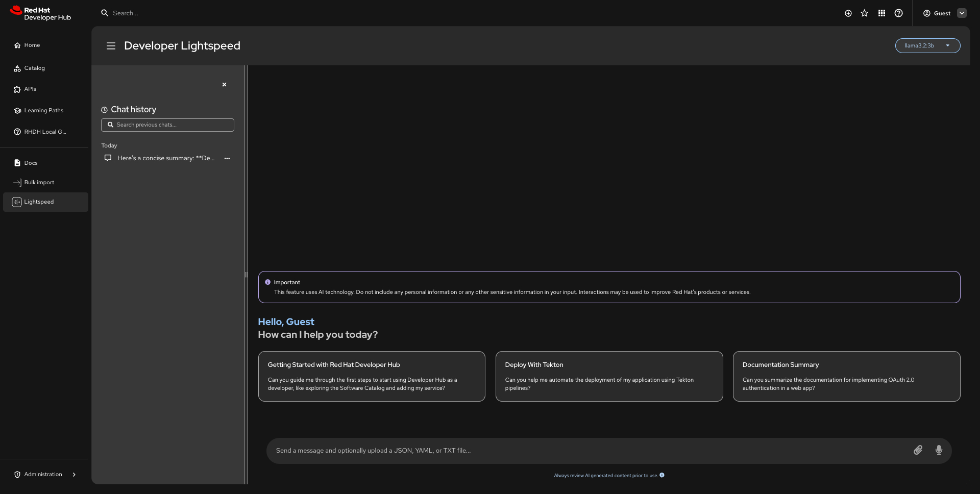Click the send a message input box

[x=587, y=451]
